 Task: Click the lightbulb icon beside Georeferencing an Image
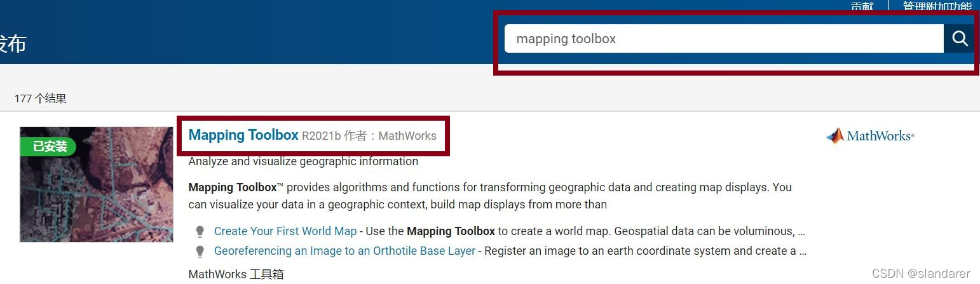200,252
